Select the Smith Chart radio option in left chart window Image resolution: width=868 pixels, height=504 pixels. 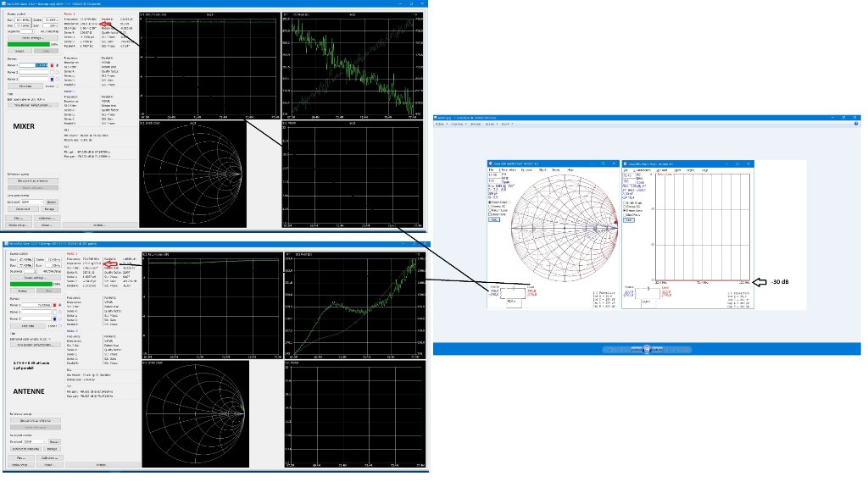point(490,202)
